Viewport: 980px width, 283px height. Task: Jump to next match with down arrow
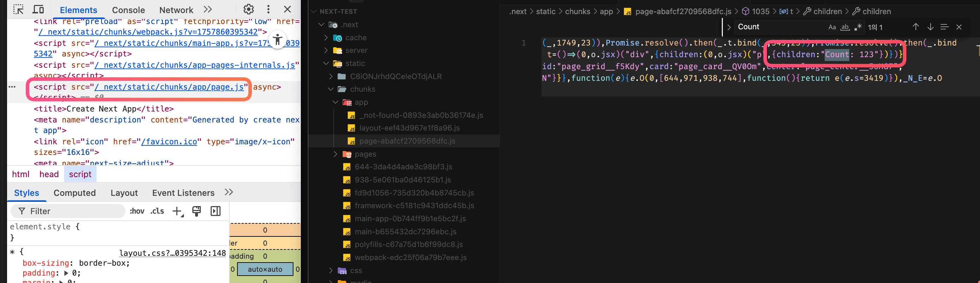[930, 27]
